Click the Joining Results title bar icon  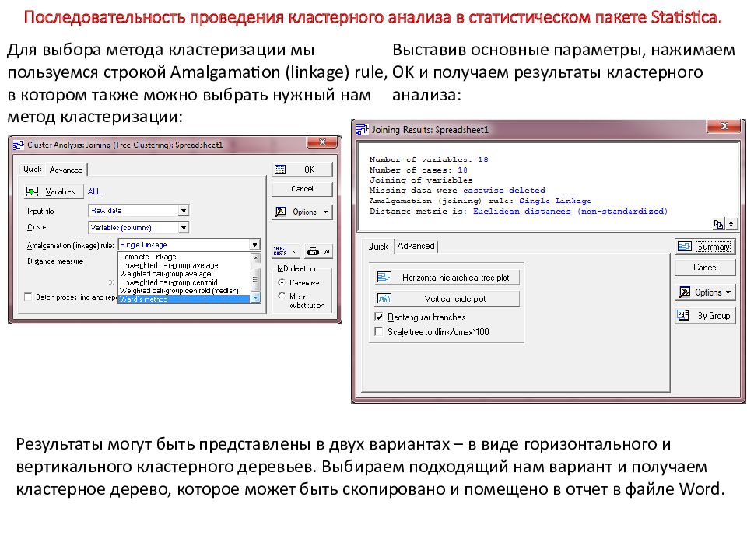point(363,129)
